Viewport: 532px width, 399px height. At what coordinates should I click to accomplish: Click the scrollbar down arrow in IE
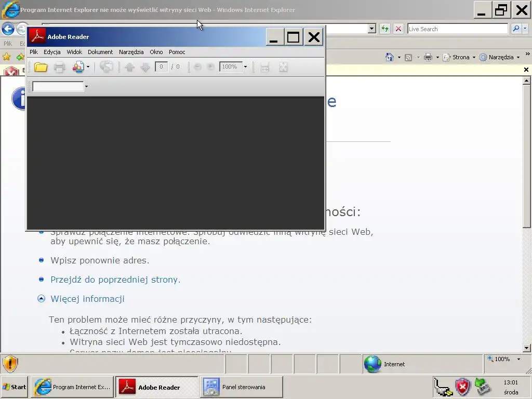pos(527,348)
